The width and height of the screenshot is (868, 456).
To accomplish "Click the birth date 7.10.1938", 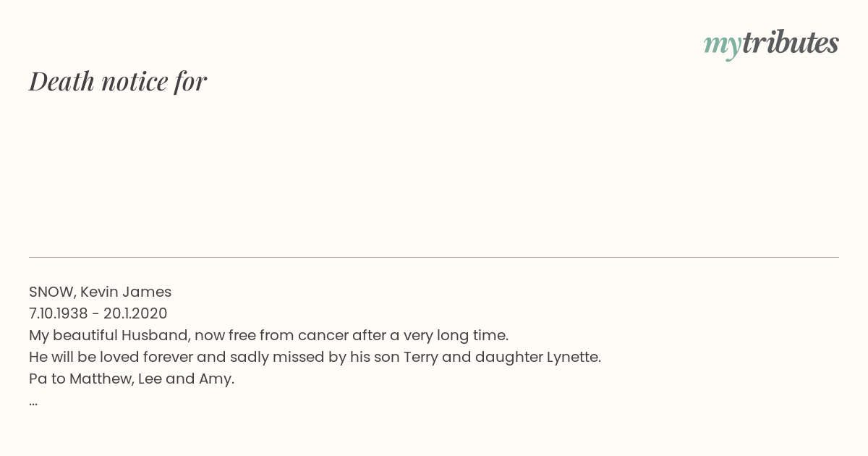I will [x=58, y=313].
